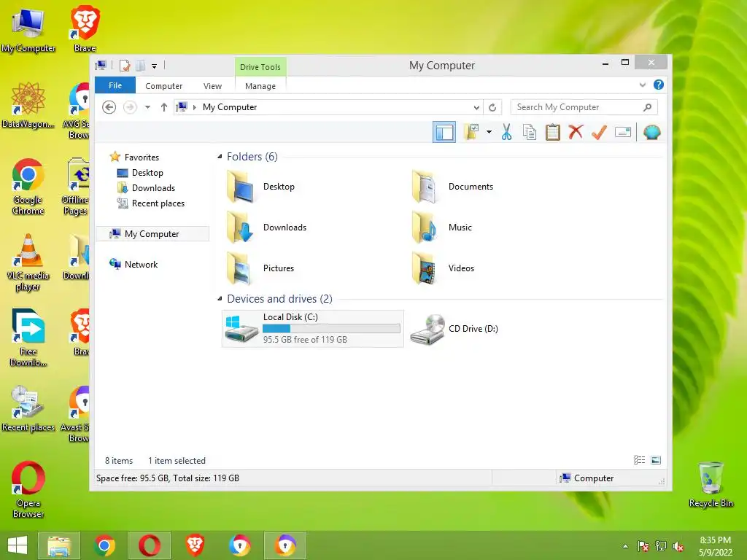The height and width of the screenshot is (560, 747).
Task: Open the File ribbon tab
Action: 115,86
